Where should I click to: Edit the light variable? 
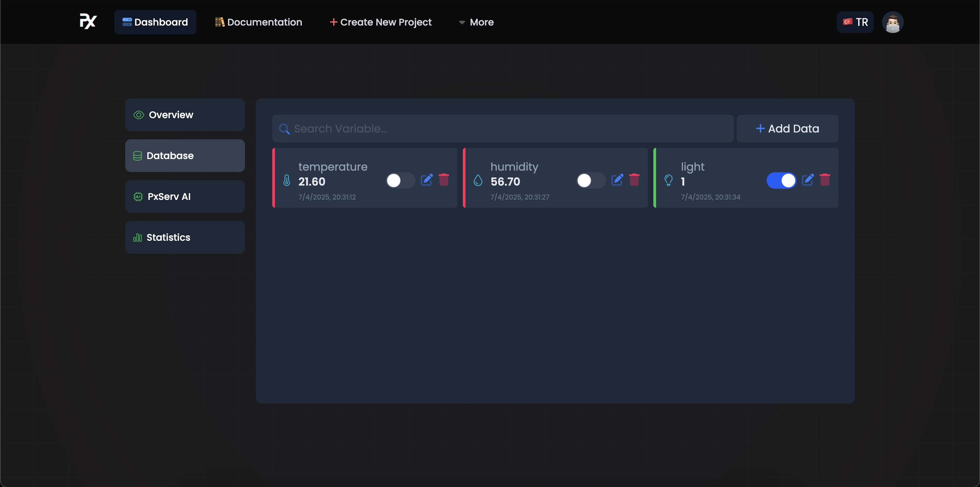[x=808, y=179]
